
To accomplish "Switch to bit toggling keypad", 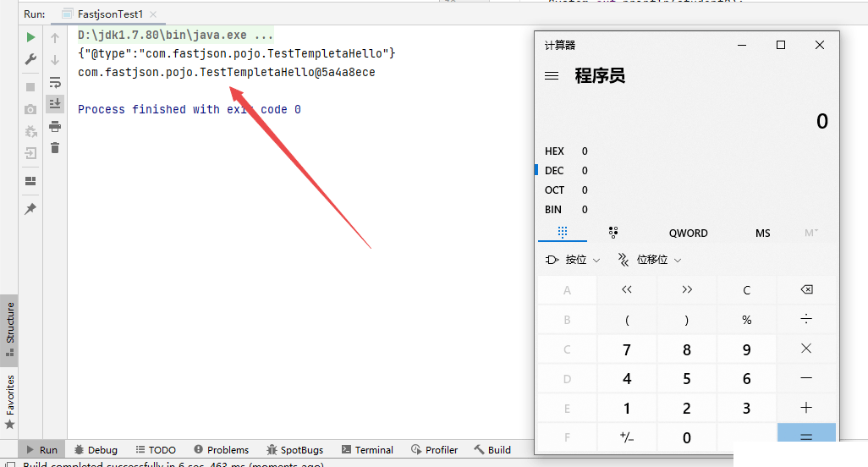I will 613,233.
